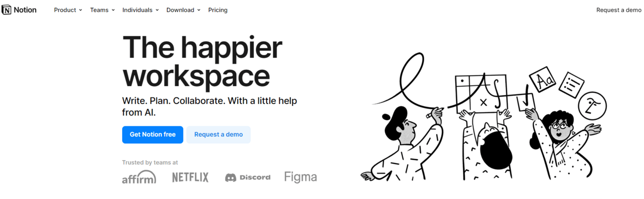Click Request a demo in header
The image size is (644, 199).
point(619,10)
